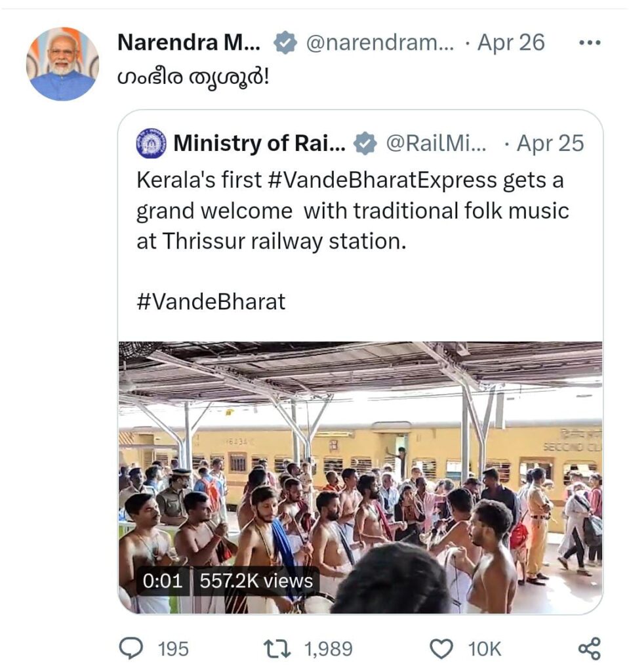The image size is (629, 672).
Task: Click the share icon below the tweet
Action: pyautogui.click(x=589, y=649)
